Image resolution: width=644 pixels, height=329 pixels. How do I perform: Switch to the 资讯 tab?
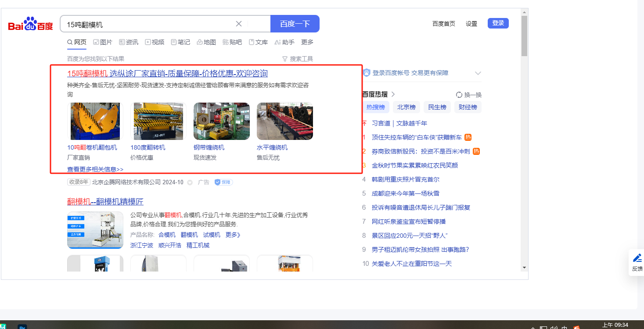(129, 42)
